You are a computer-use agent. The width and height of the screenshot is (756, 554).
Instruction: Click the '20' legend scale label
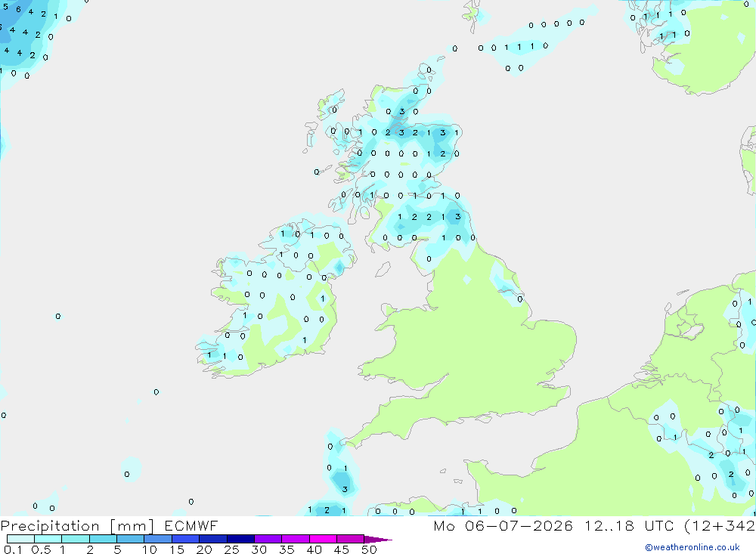pos(204,549)
